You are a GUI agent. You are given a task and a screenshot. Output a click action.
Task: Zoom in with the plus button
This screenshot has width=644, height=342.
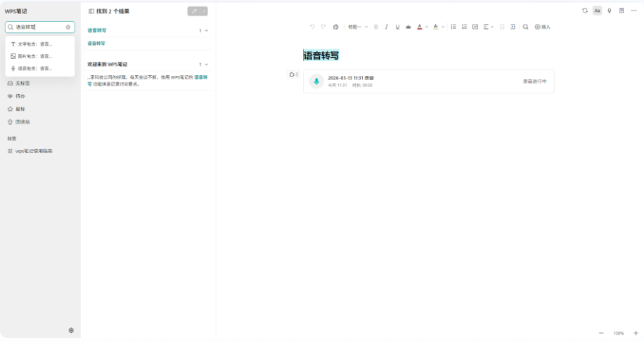pyautogui.click(x=636, y=333)
